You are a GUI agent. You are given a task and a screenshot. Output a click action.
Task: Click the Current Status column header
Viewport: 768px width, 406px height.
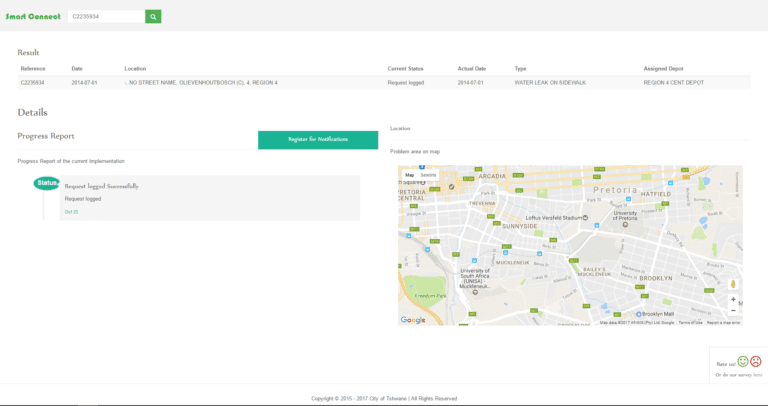pyautogui.click(x=405, y=69)
